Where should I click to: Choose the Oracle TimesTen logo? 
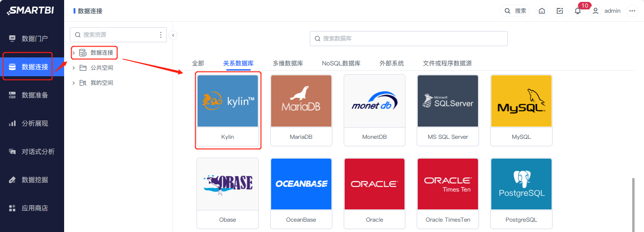448,184
